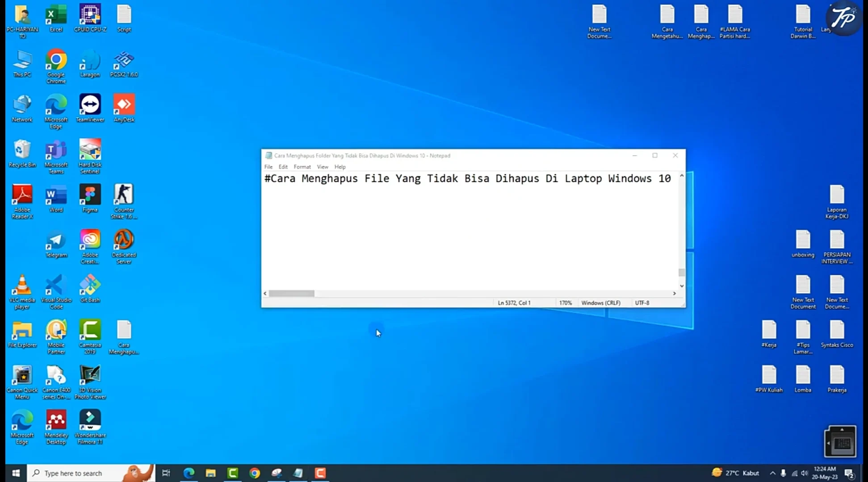868x482 pixels.
Task: Select the unboxing text file
Action: point(803,244)
